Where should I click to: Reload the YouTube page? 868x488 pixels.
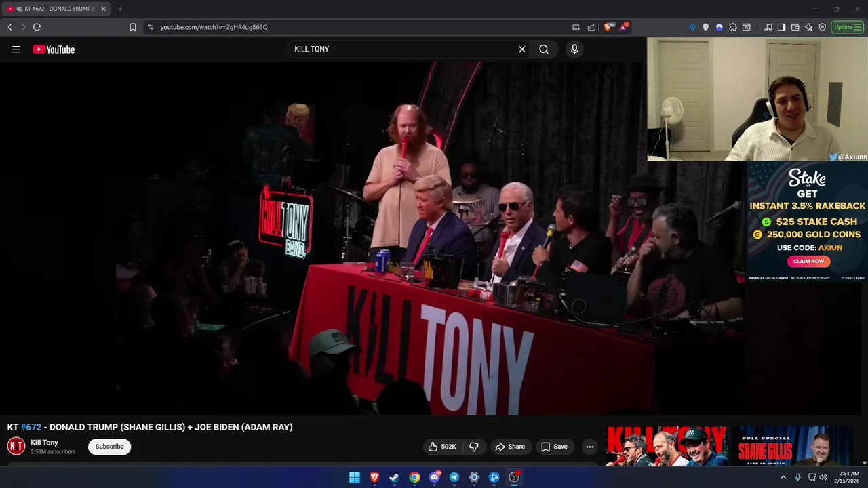click(x=37, y=27)
